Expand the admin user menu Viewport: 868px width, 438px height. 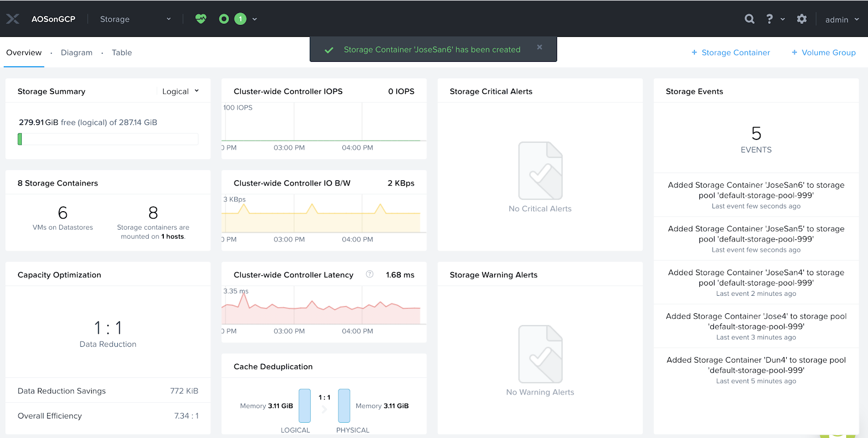(x=841, y=20)
